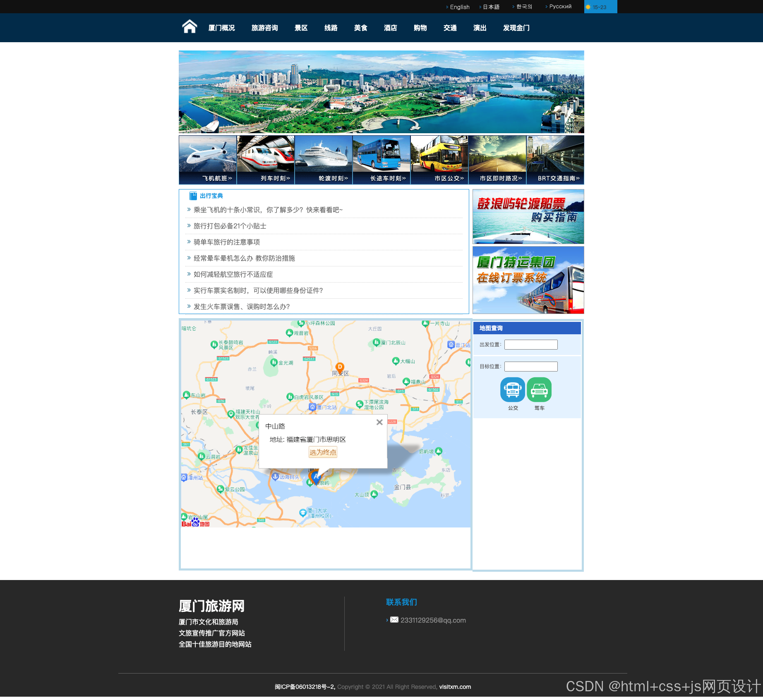
Task: Choose the 驾车 driving route icon
Action: pos(539,390)
